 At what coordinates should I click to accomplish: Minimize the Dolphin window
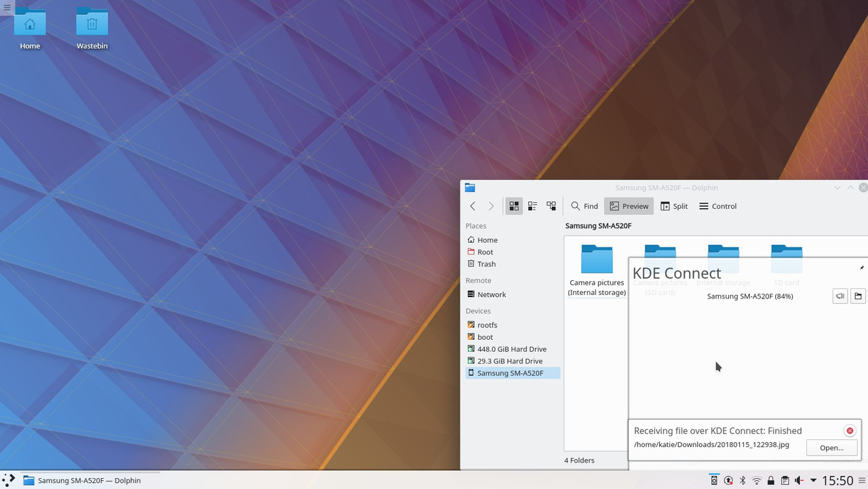point(837,188)
